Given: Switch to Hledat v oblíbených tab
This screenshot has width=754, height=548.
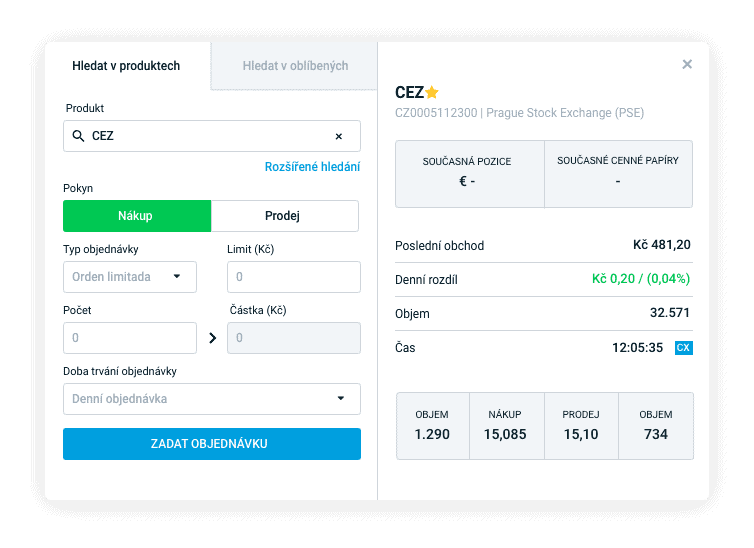Looking at the screenshot, I should 295,66.
